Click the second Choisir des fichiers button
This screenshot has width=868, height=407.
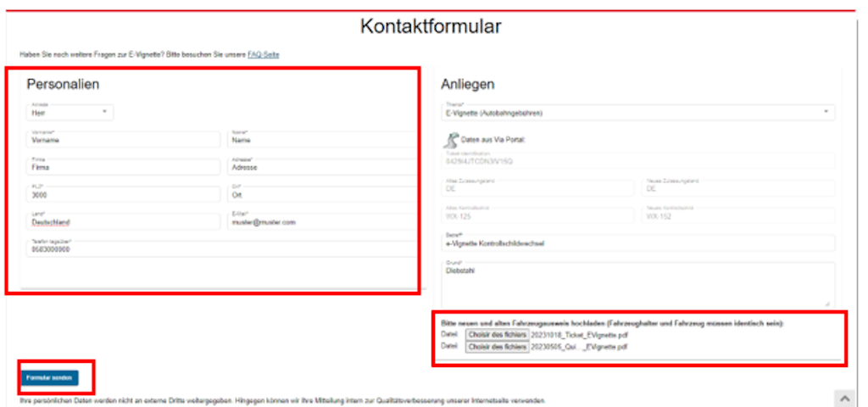click(497, 347)
